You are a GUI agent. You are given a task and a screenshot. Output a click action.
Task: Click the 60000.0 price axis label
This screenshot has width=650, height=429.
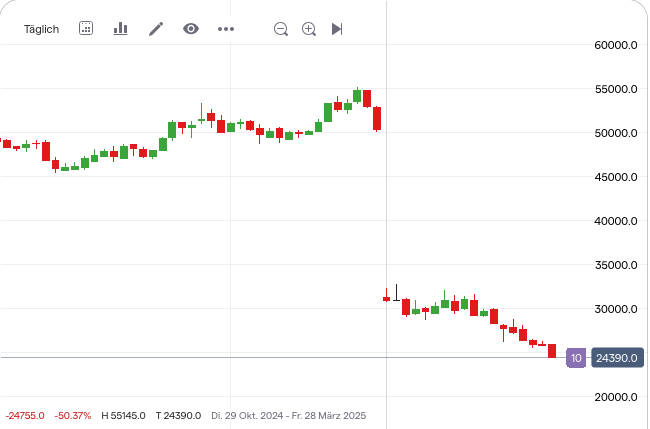[x=616, y=45]
